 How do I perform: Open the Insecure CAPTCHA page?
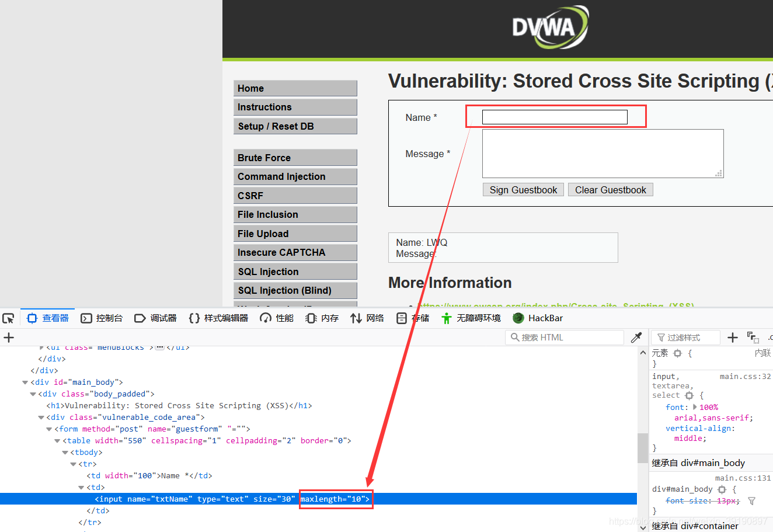(x=295, y=252)
